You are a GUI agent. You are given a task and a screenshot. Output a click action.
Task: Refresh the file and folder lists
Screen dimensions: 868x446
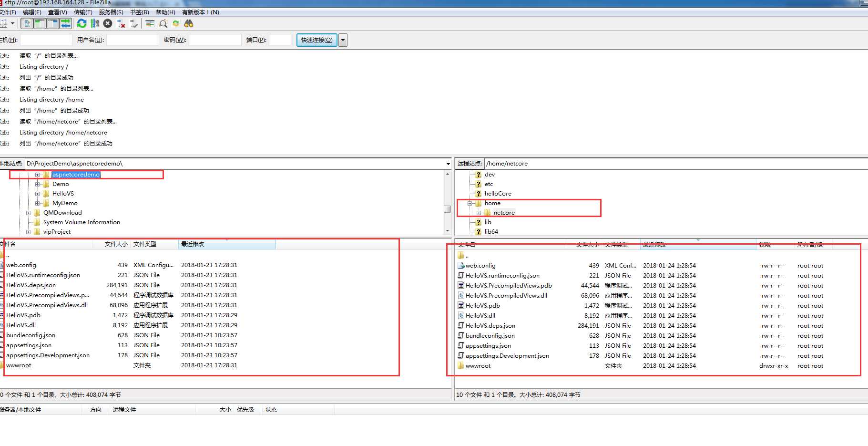82,23
